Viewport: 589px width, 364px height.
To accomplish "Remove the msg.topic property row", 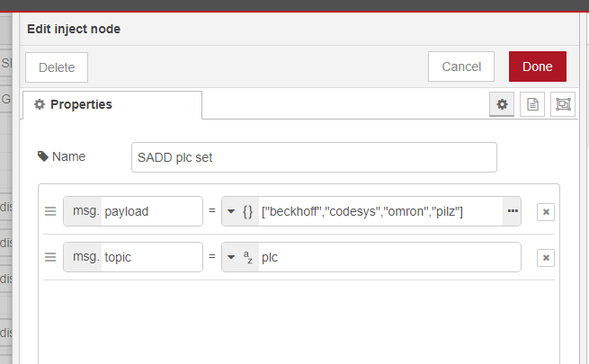I will pyautogui.click(x=546, y=258).
